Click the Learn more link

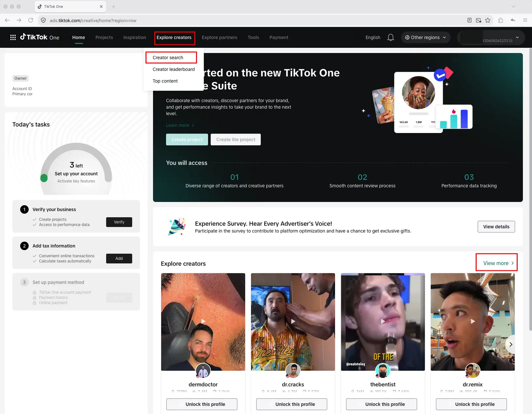coord(180,125)
